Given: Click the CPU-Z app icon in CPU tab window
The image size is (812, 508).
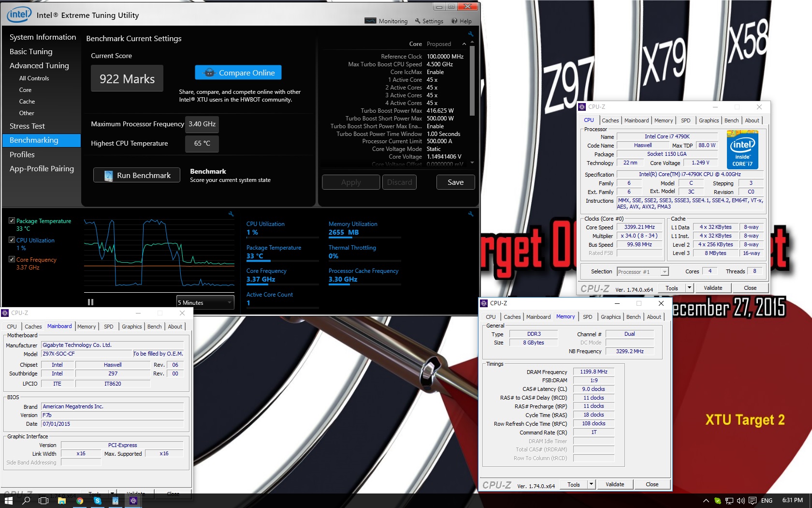Looking at the screenshot, I should pos(582,107).
